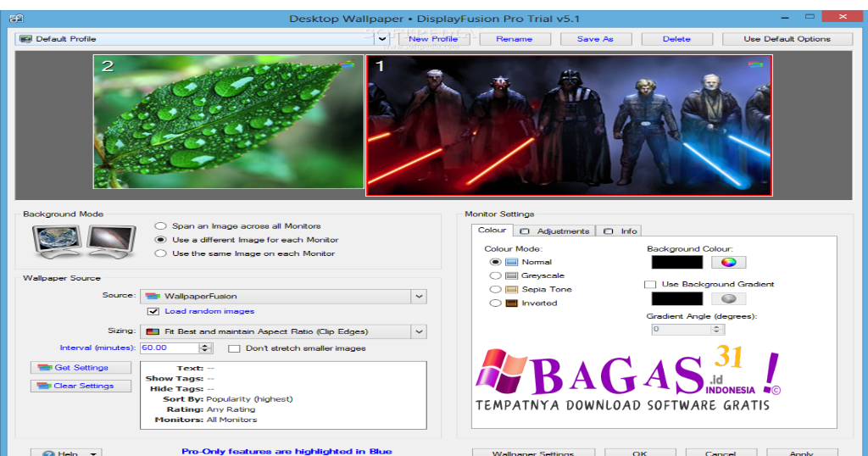The width and height of the screenshot is (868, 456).
Task: Click the Inverted colour mode icon
Action: [x=511, y=303]
